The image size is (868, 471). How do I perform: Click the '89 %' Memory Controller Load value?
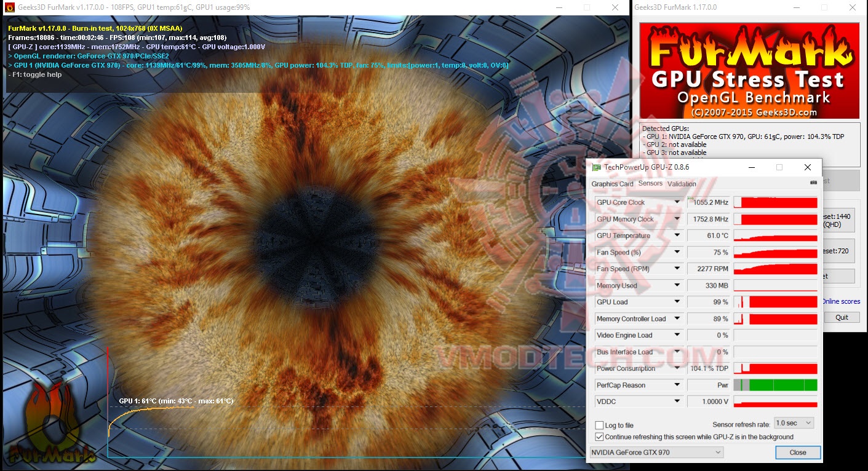[720, 319]
